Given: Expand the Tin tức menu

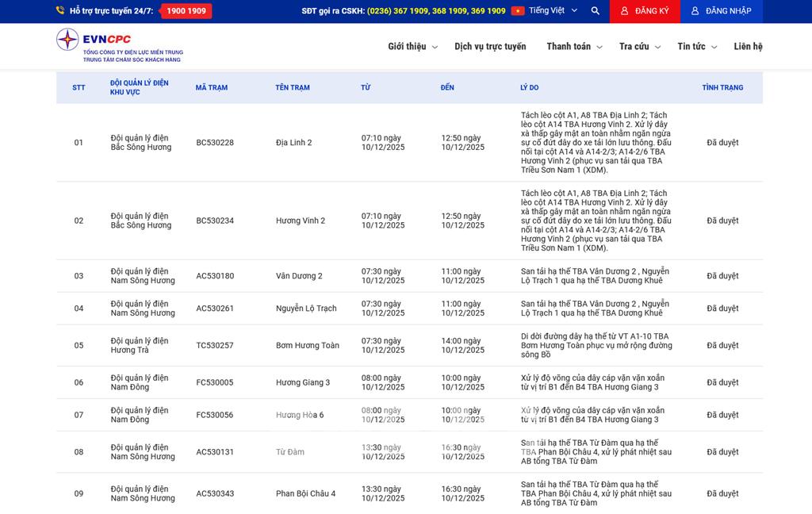Looking at the screenshot, I should [697, 47].
